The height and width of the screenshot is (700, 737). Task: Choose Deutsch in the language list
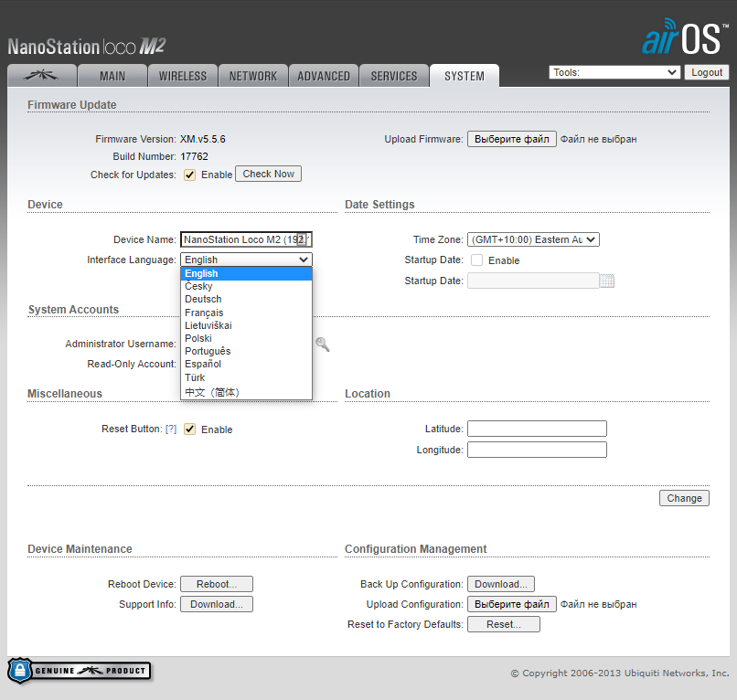(246, 299)
